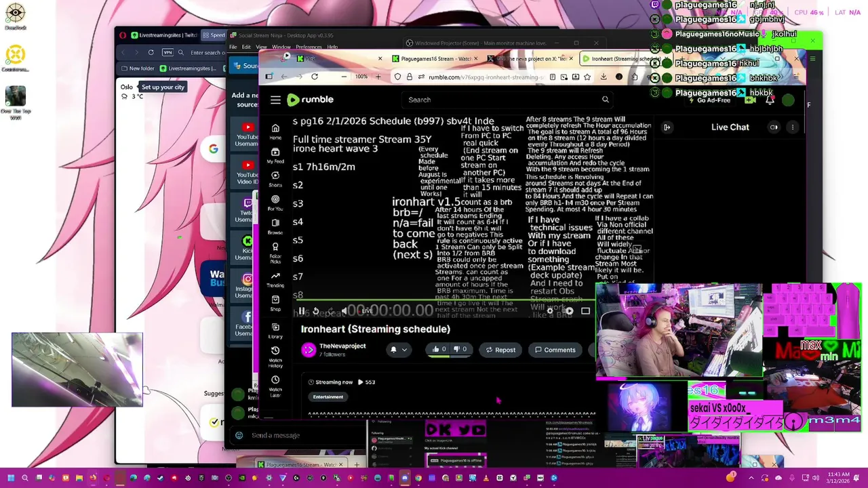Viewport: 868px width, 488px height.
Task: Click Set up your city tooltip
Action: (163, 87)
